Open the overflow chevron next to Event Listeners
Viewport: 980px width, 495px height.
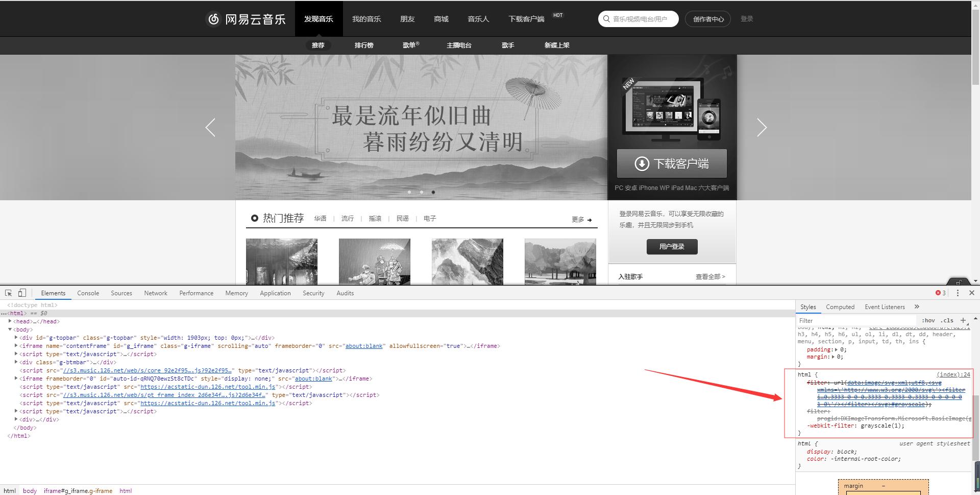tap(917, 307)
